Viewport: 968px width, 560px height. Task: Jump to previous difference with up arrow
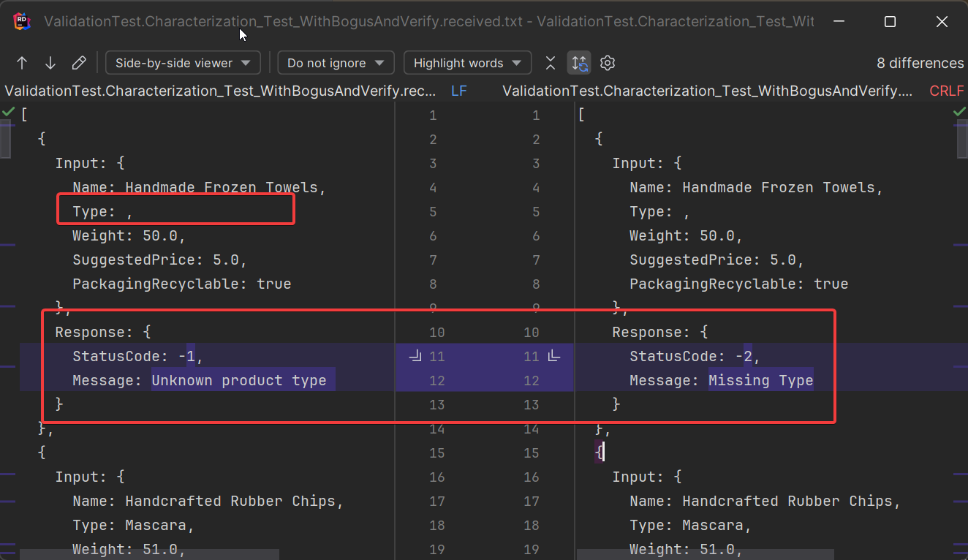(21, 63)
